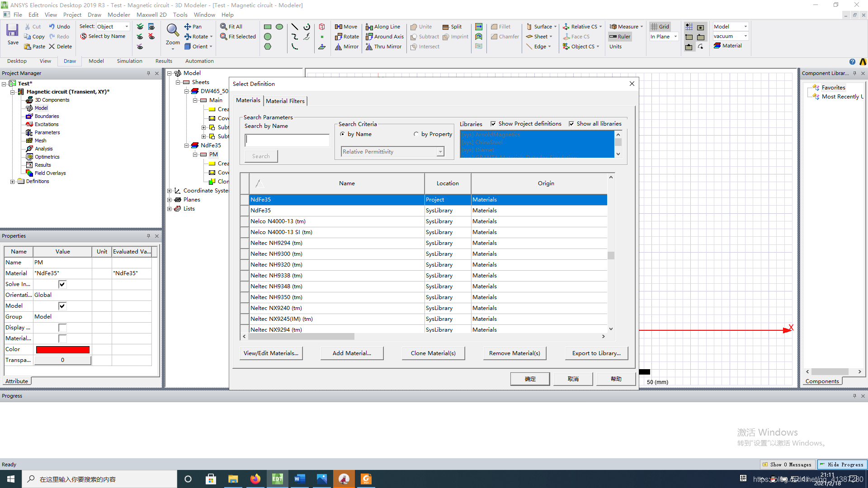Viewport: 868px width, 488px height.
Task: Expand the Coordinate Systems tree node
Action: pyautogui.click(x=170, y=191)
